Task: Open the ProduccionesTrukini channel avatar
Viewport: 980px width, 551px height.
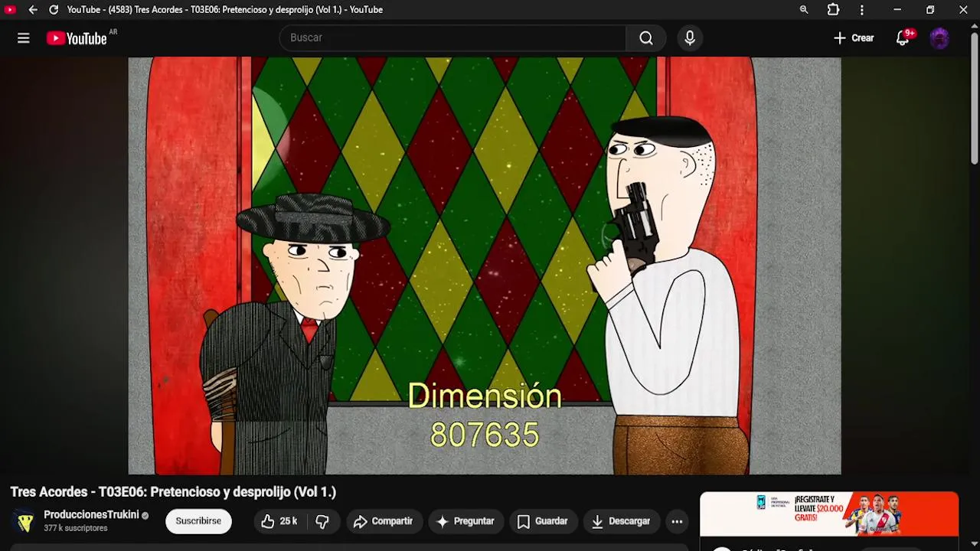Action: pos(25,521)
